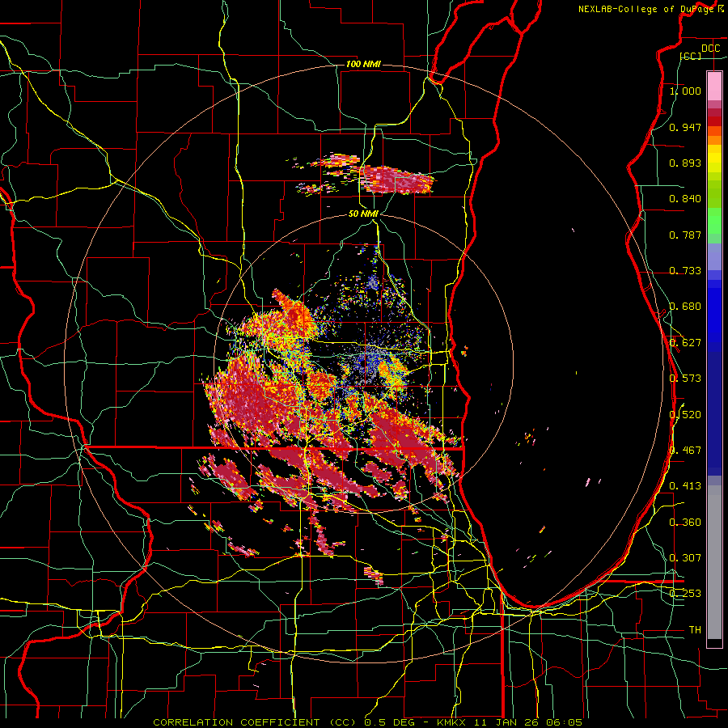
Task: Click the 100 NMI range ring label
Action: (363, 64)
